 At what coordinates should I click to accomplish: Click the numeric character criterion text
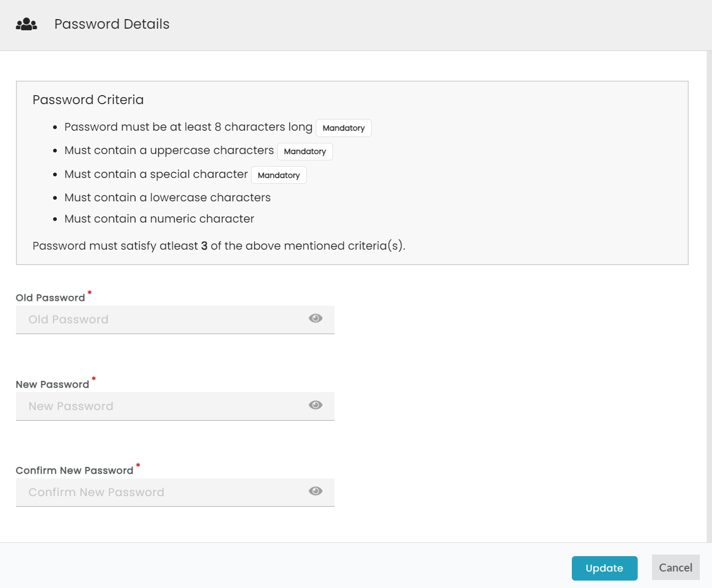(x=159, y=219)
